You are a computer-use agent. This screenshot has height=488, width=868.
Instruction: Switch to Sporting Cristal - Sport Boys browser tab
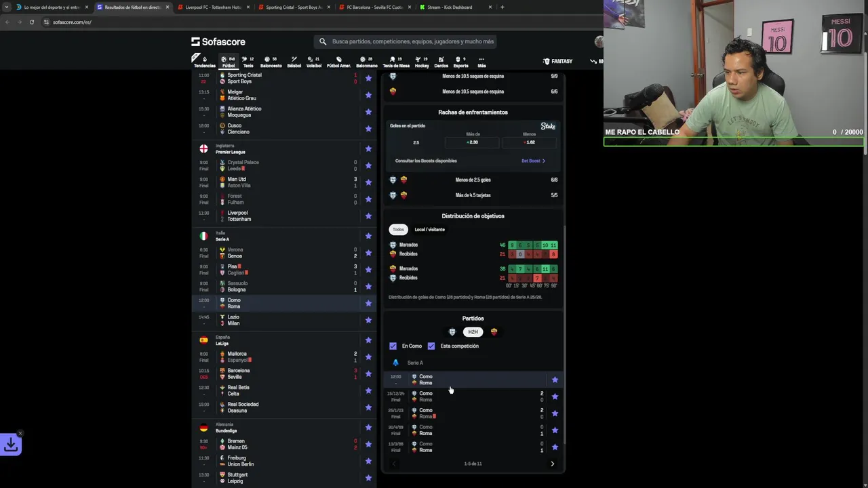pos(294,7)
